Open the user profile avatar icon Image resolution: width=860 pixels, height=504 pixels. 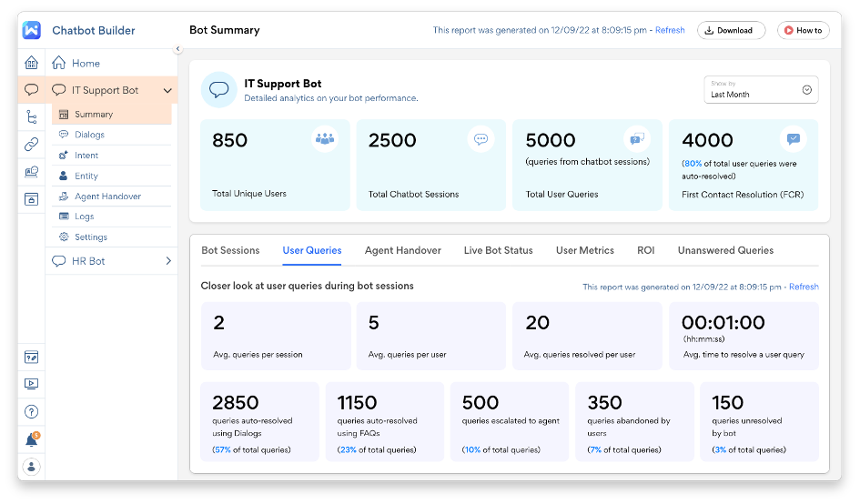pyautogui.click(x=32, y=467)
